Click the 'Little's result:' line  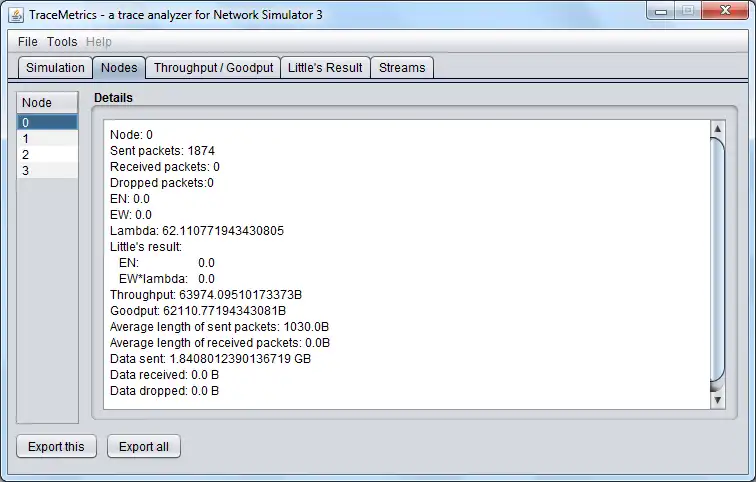(x=146, y=247)
